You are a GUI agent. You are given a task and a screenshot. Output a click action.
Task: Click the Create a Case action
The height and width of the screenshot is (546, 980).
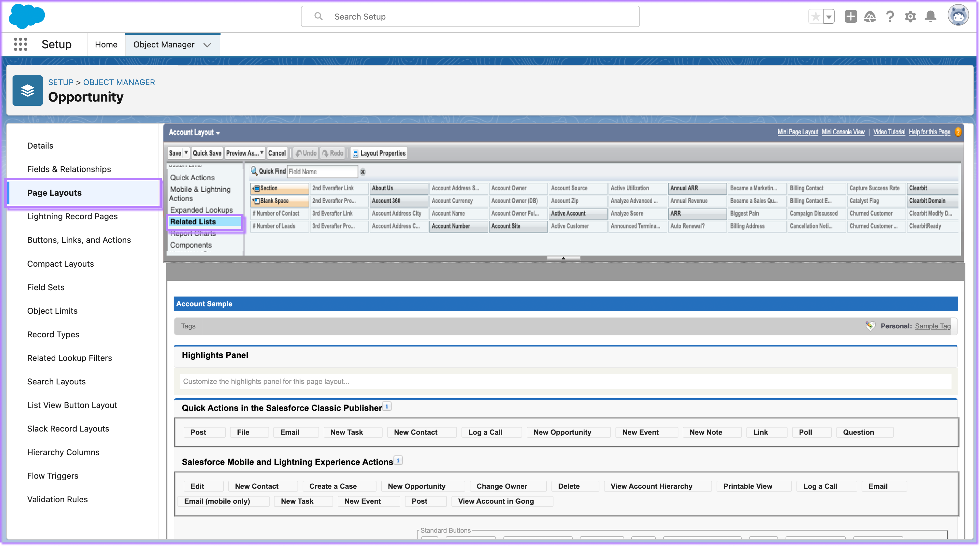[x=339, y=486]
